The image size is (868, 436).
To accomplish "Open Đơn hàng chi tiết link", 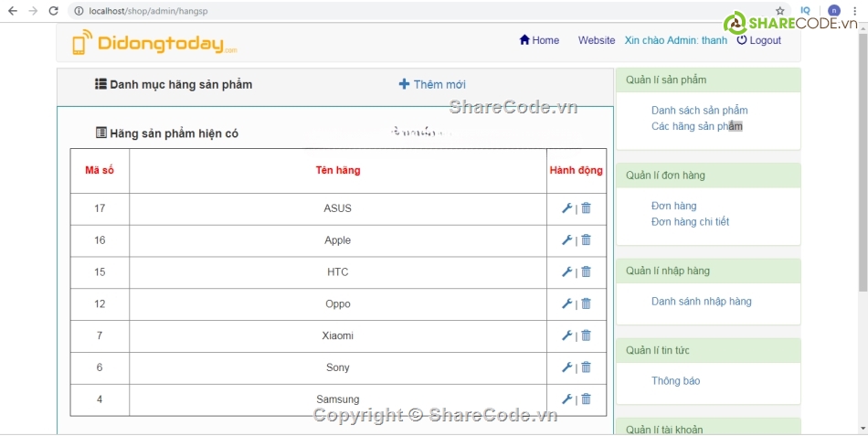I will [690, 221].
